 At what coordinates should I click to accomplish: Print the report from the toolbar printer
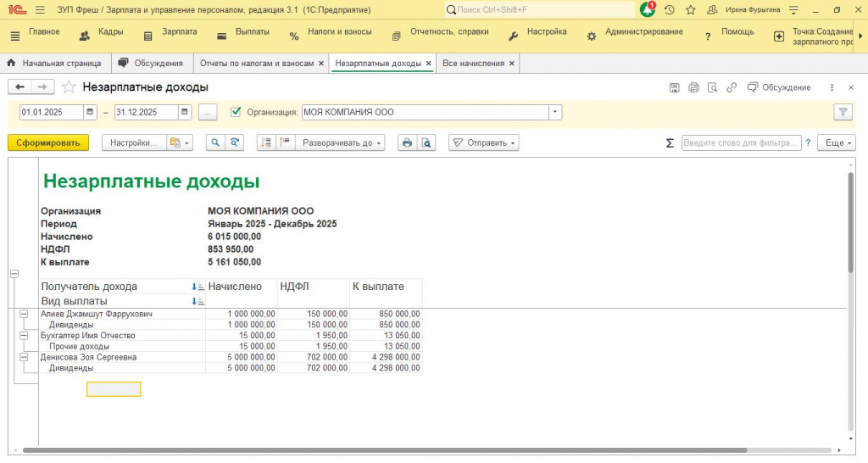[x=407, y=143]
